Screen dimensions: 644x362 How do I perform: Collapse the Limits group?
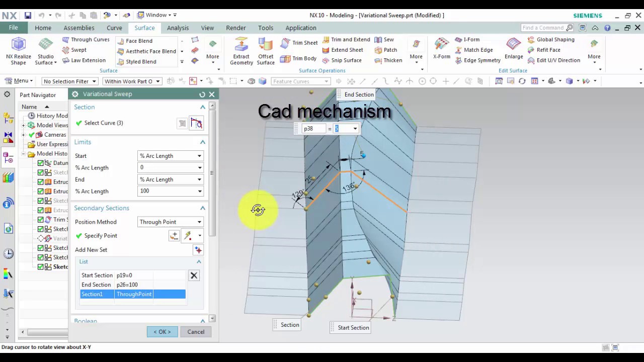point(203,142)
